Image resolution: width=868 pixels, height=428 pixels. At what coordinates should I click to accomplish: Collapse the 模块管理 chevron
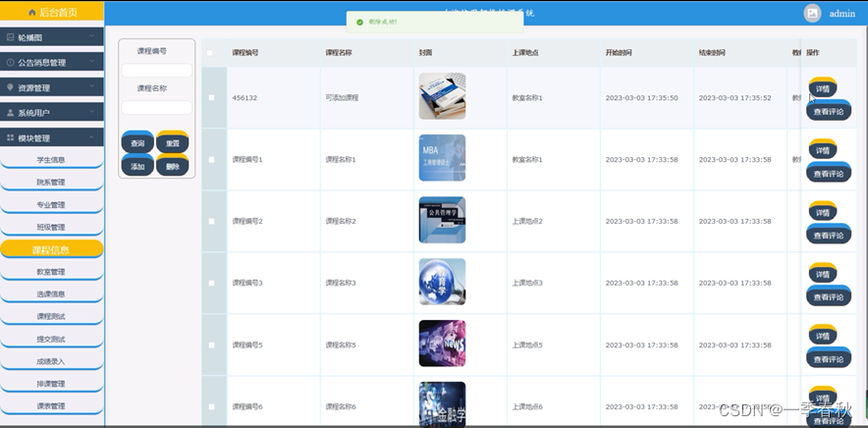[x=92, y=136]
